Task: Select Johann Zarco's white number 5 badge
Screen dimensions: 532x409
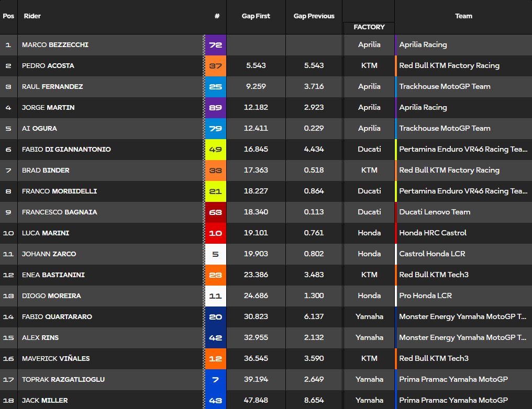Action: [x=215, y=254]
